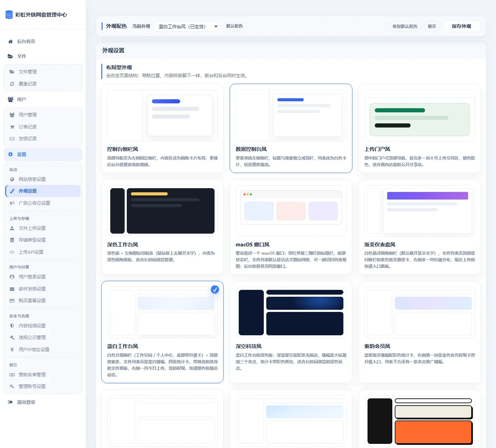Click the users group icon beside 用户管理
The image size is (496, 448).
pyautogui.click(x=12, y=115)
